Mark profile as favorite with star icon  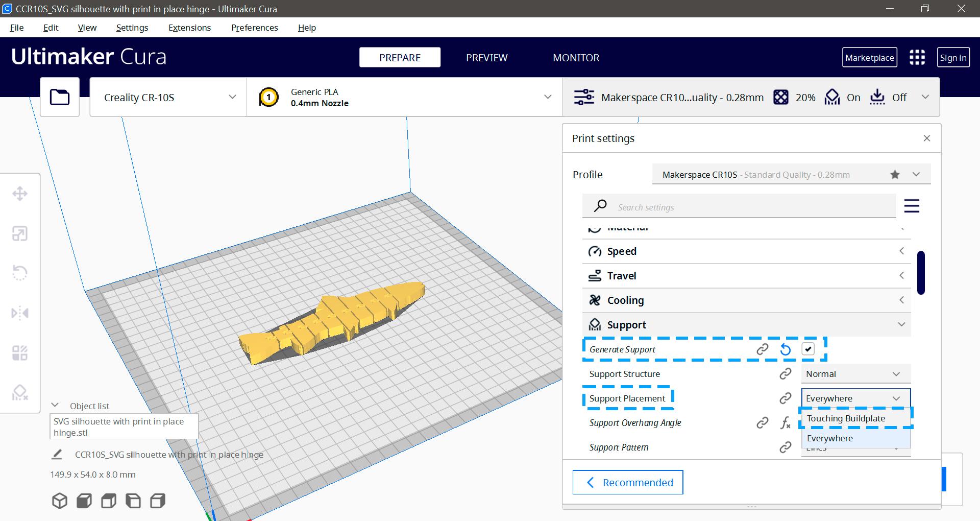pyautogui.click(x=895, y=175)
